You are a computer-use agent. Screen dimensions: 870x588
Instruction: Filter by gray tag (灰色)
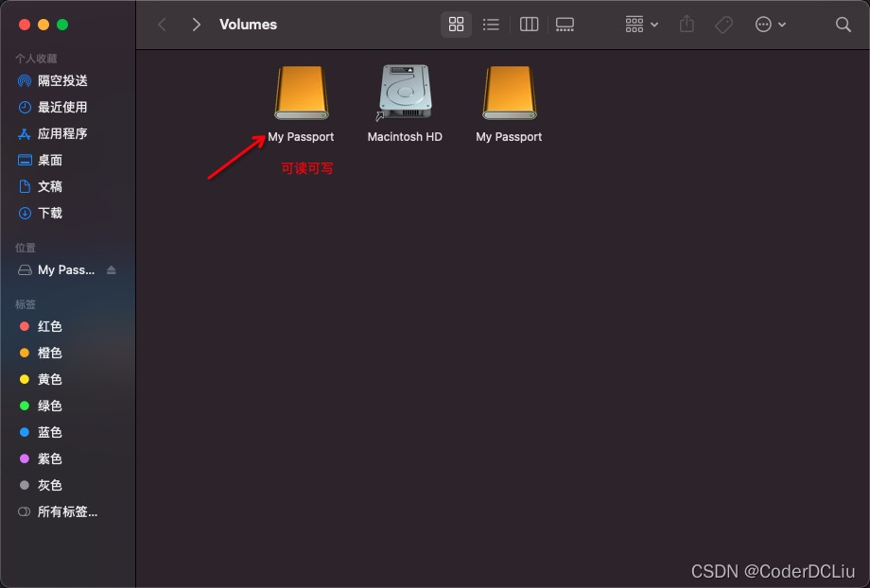click(x=41, y=485)
